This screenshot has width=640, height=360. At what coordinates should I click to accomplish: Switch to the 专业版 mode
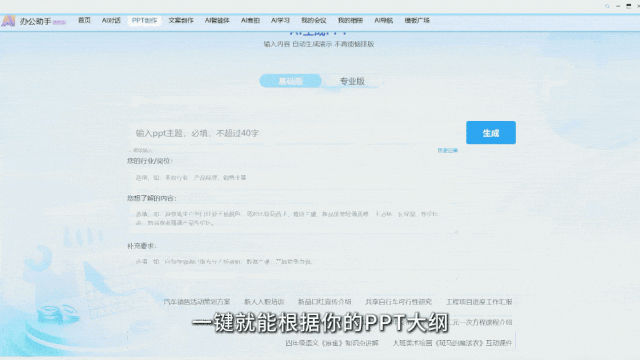point(352,81)
